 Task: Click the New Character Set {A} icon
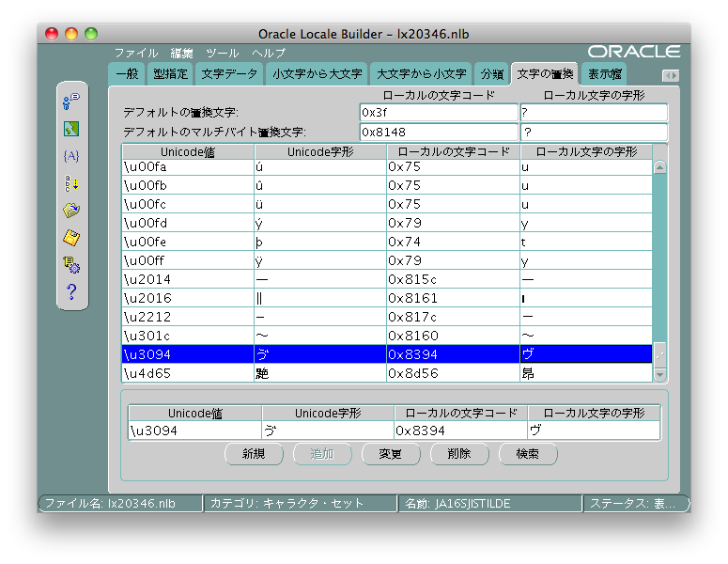(x=71, y=156)
